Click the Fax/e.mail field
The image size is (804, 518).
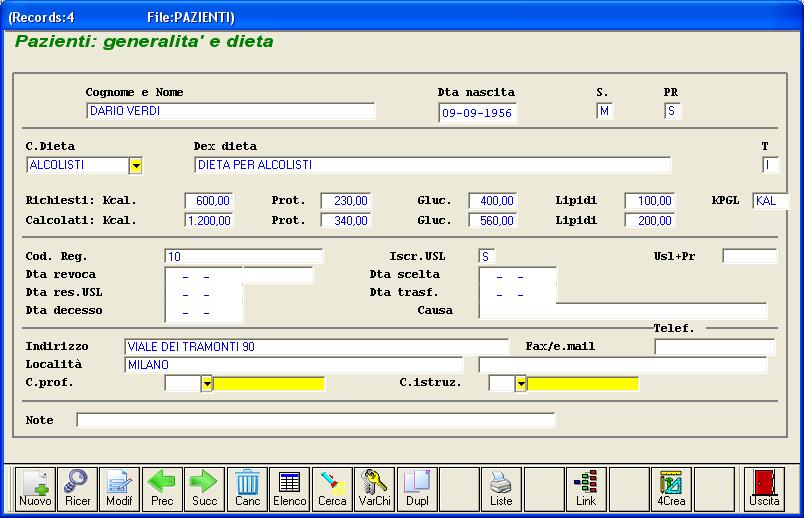click(x=623, y=365)
